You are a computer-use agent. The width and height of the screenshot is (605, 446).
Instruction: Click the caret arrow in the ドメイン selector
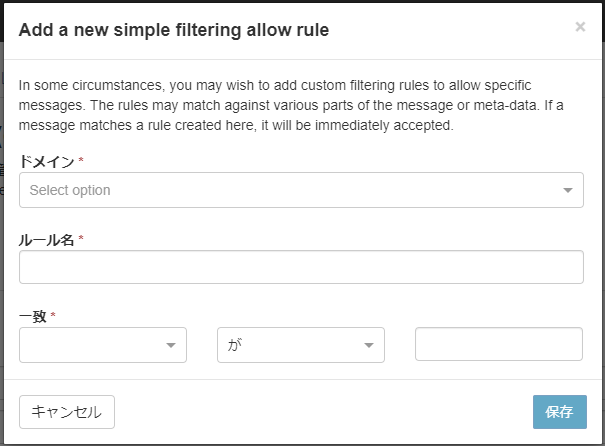(x=568, y=190)
